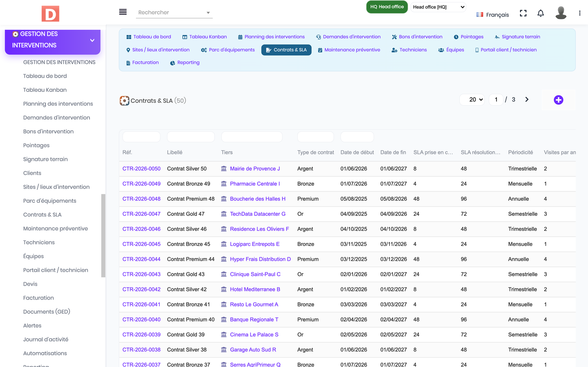Select the active Contrats & SLA tab
This screenshot has height=367, width=588.
tap(286, 50)
